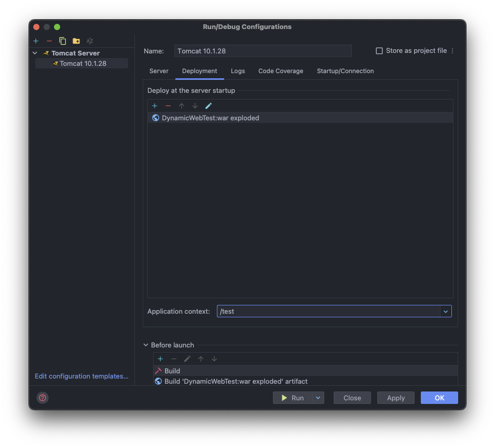Move deployment artifact down

tap(195, 106)
